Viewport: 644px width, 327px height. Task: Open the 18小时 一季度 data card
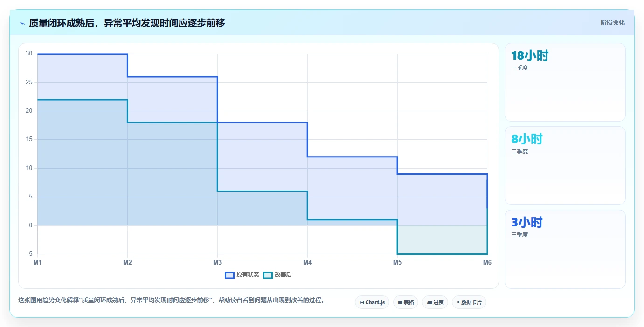tap(565, 82)
